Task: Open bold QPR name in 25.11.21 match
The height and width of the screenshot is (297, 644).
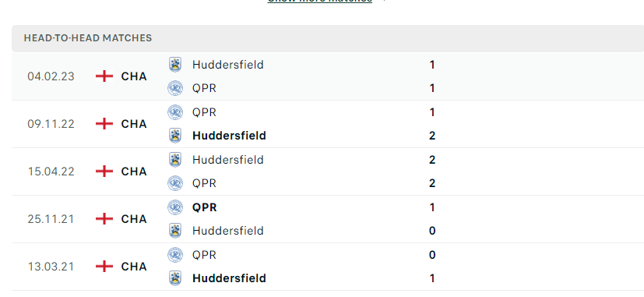Action: click(205, 207)
